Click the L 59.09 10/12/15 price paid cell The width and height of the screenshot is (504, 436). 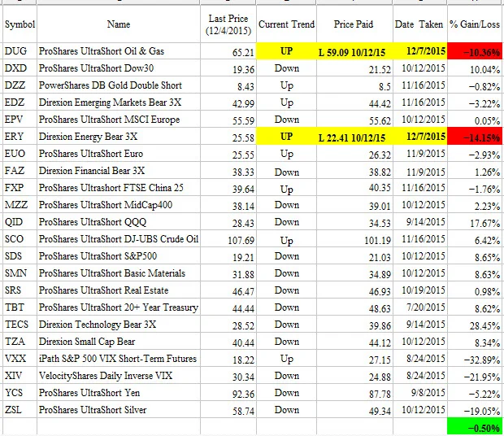coord(354,51)
